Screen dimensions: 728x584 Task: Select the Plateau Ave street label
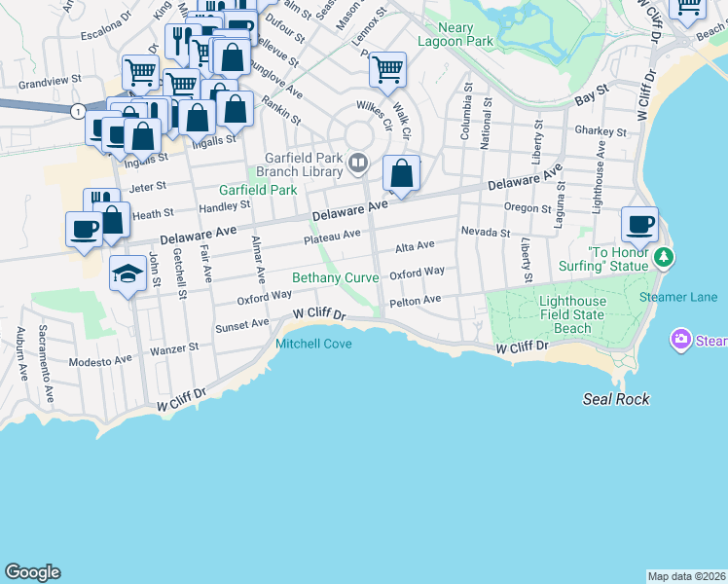point(332,237)
